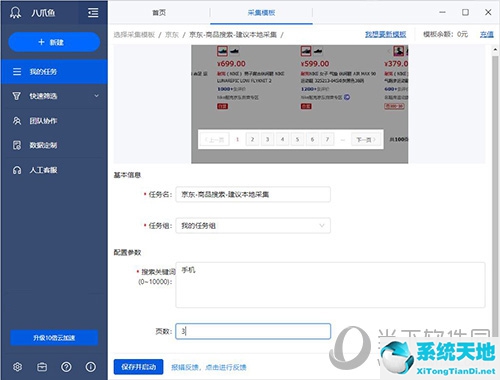Click the 团队协作 people icon
The image size is (500, 380).
[x=17, y=121]
